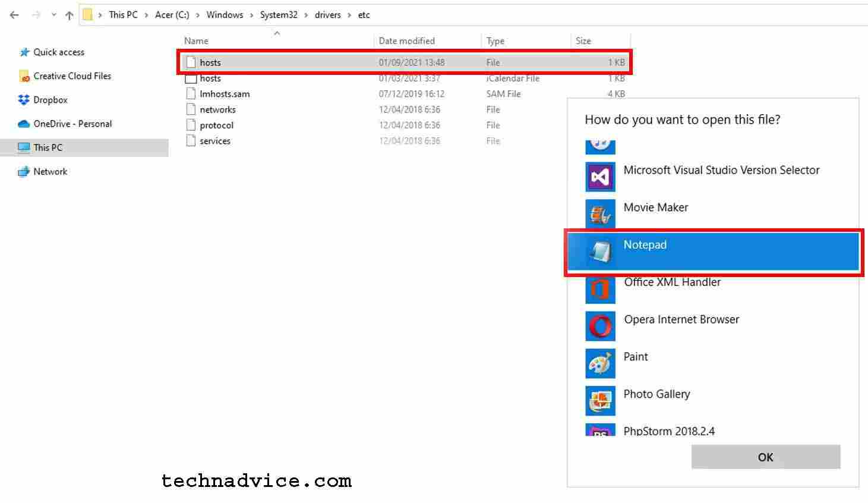The width and height of the screenshot is (868, 503).
Task: Click the folder icon in address bar
Action: (x=87, y=14)
